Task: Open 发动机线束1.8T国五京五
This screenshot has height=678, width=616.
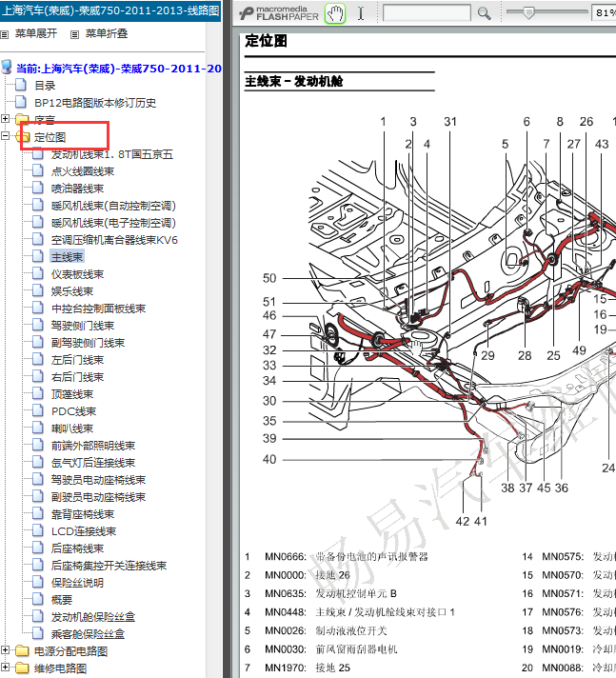Action: (112, 154)
